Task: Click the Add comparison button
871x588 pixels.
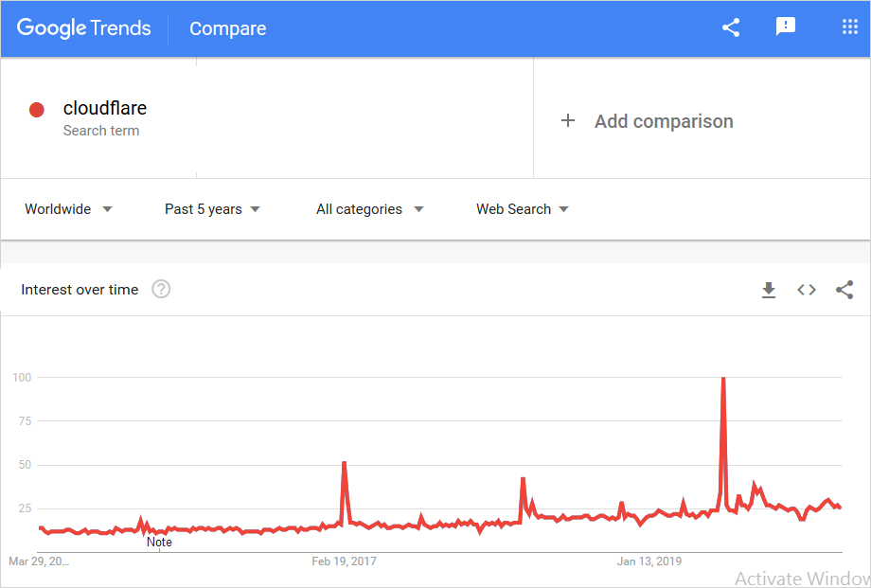Action: coord(663,121)
